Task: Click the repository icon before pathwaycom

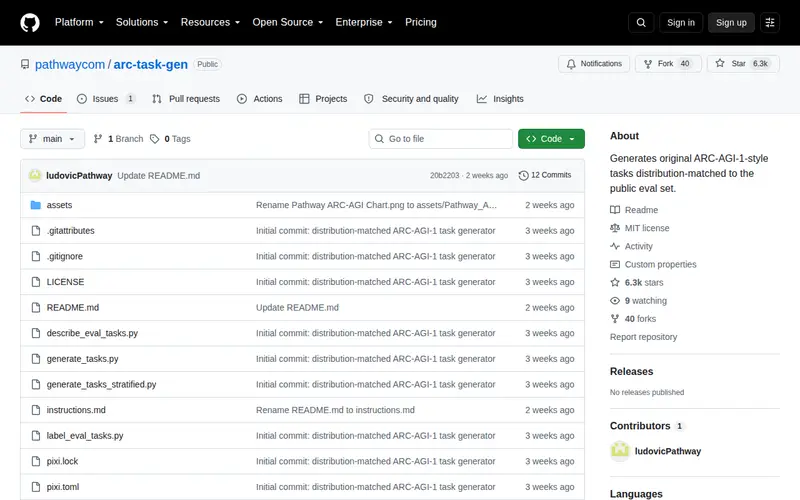Action: 25,64
